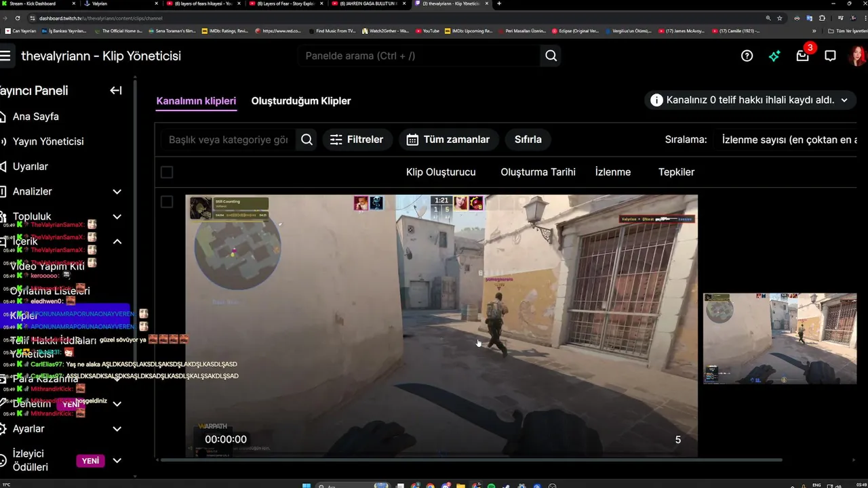Click the clip search magnifier button

pos(307,140)
